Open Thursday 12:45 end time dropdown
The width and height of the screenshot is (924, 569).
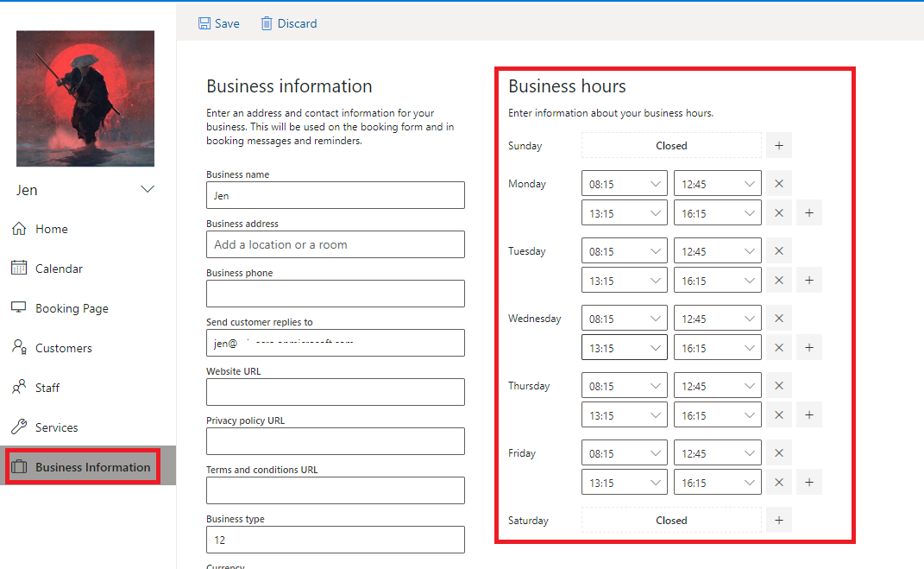click(717, 385)
